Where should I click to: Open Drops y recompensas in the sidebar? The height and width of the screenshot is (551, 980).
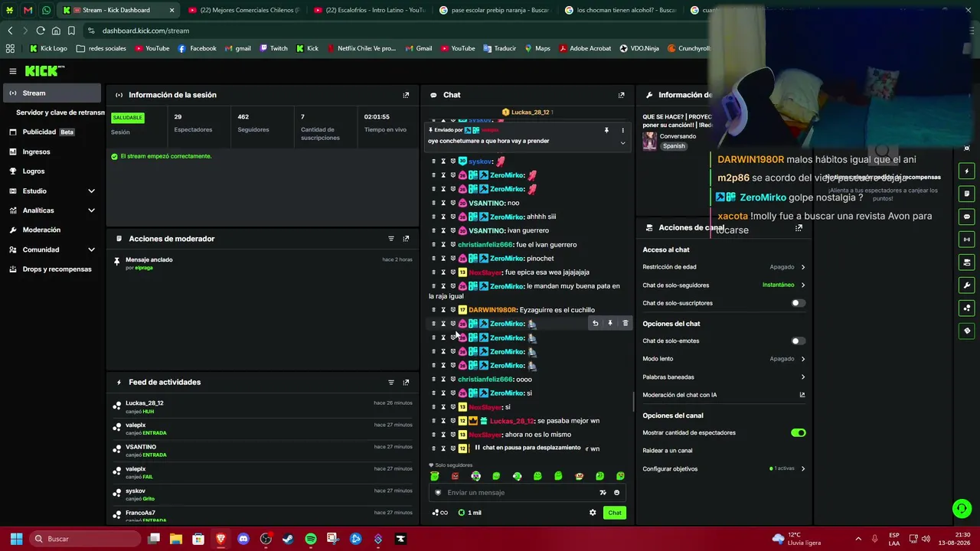click(52, 269)
